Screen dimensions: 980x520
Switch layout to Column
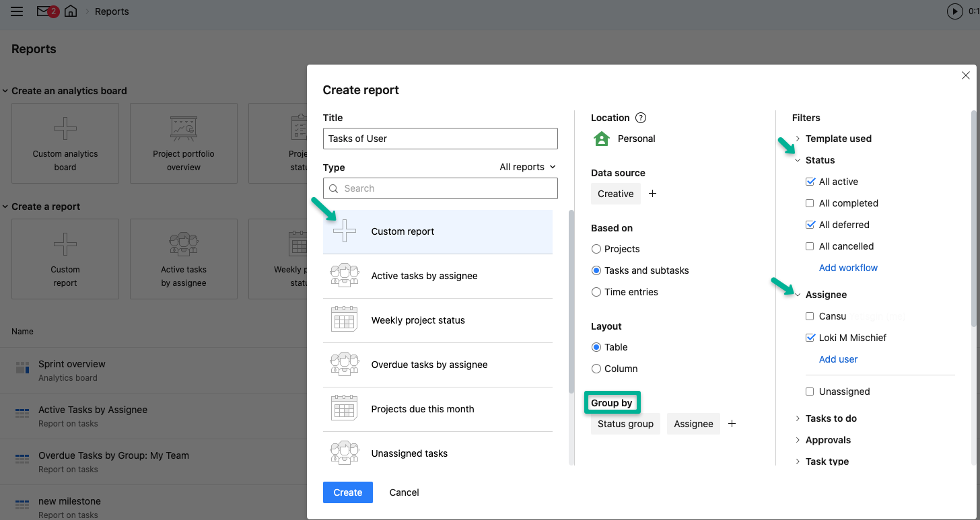596,369
